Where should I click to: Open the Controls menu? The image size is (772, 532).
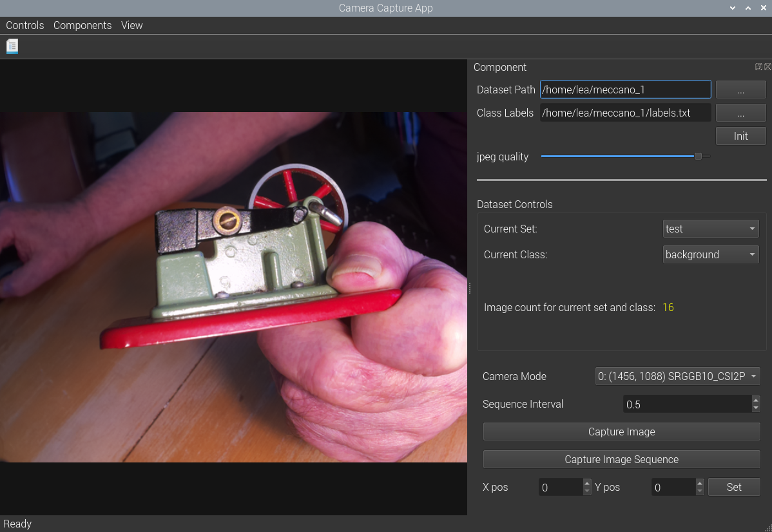[24, 25]
